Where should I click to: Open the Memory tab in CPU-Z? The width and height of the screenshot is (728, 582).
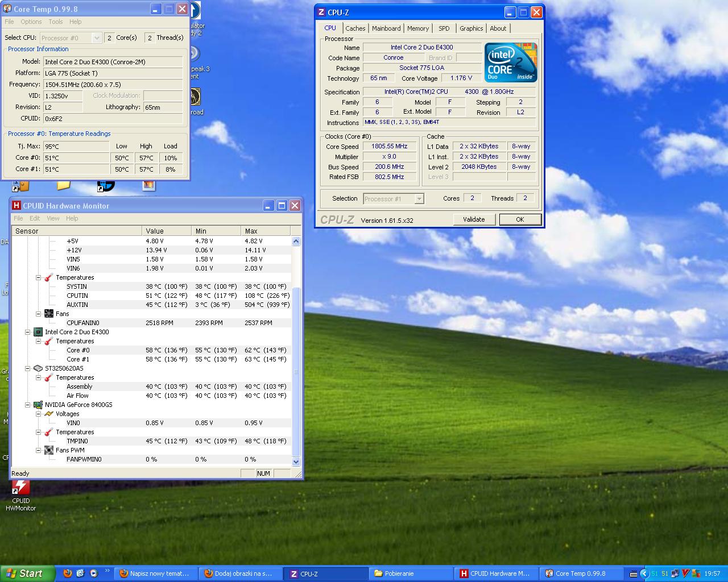[418, 28]
